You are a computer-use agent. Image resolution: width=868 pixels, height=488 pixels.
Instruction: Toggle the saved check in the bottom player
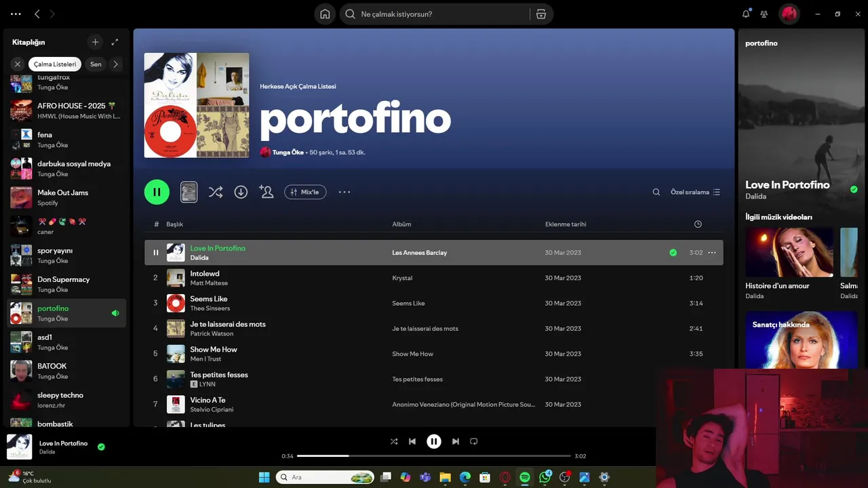(x=101, y=447)
